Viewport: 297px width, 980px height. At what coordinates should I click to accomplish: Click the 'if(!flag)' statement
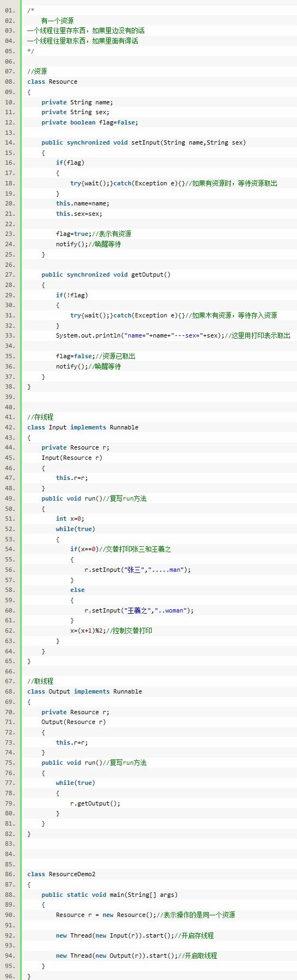(x=72, y=295)
